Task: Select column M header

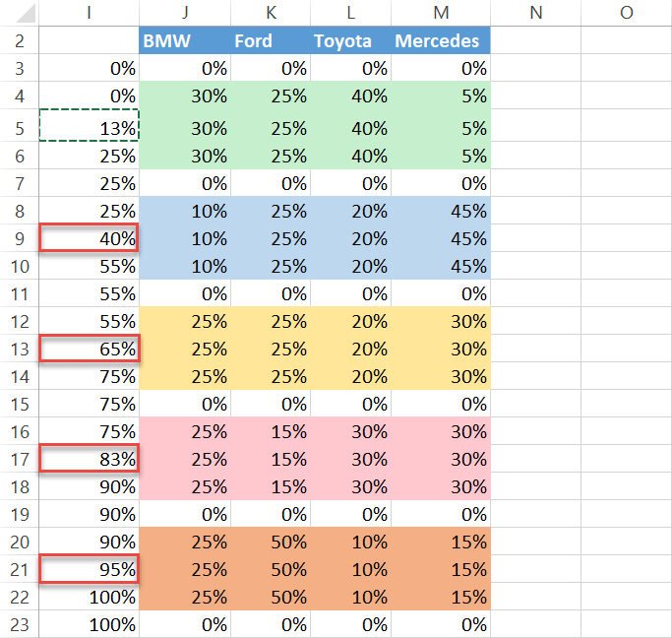Action: tap(441, 13)
